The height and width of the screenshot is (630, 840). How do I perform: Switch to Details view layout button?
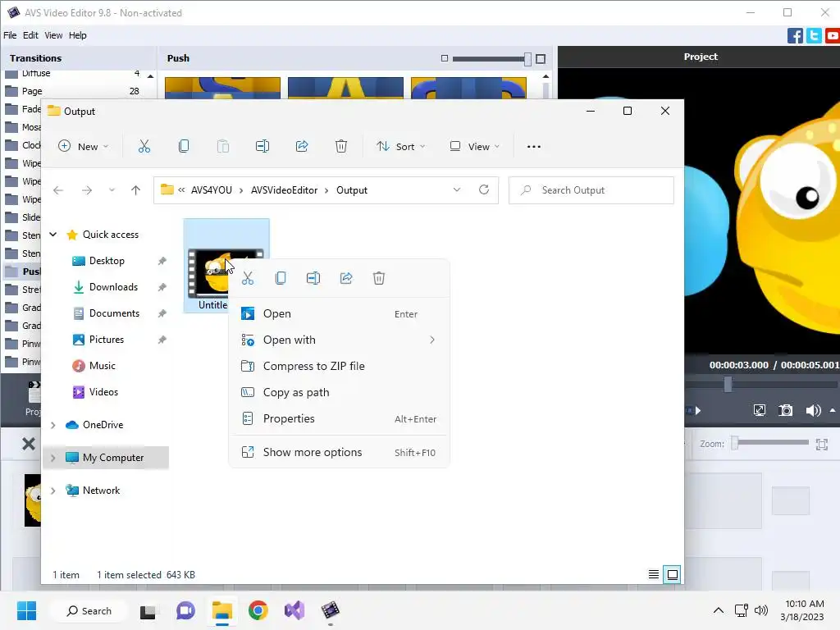pos(654,575)
